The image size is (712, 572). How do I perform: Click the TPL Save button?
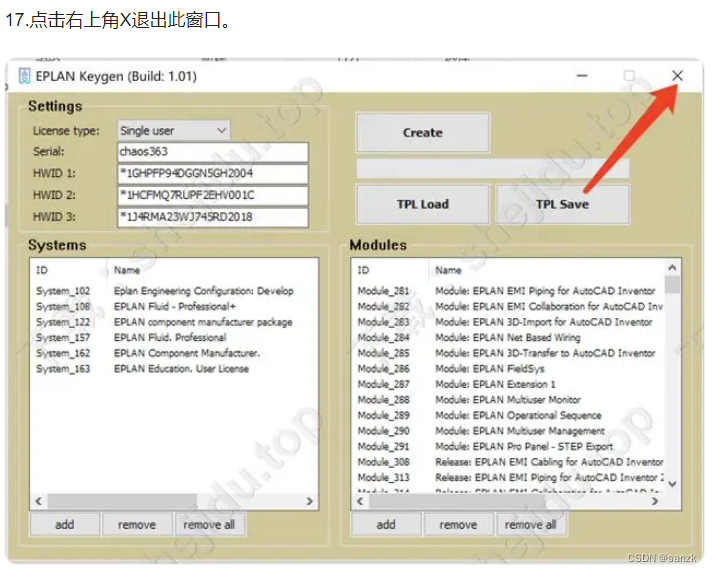pyautogui.click(x=562, y=204)
